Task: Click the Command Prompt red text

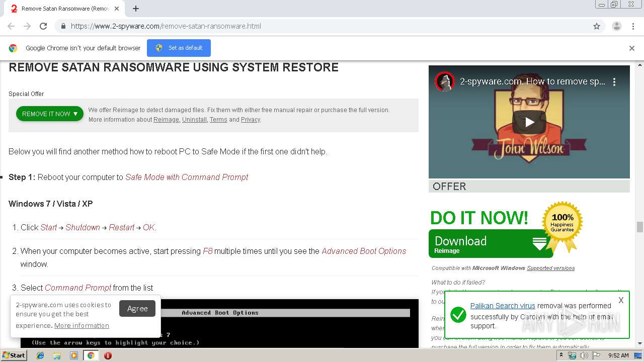Action: tap(78, 288)
